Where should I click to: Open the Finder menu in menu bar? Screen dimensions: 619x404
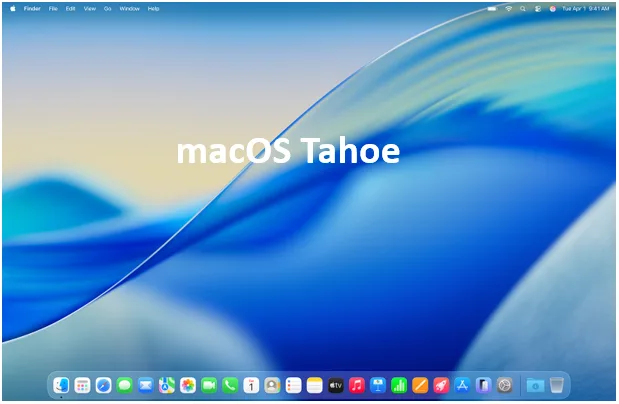pyautogui.click(x=32, y=8)
